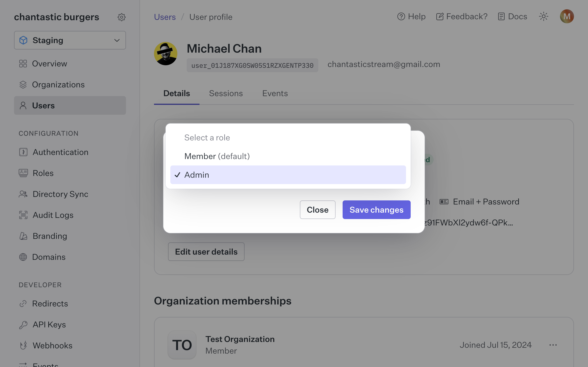Image resolution: width=588 pixels, height=367 pixels.
Task: Click Close button on role dialog
Action: pyautogui.click(x=318, y=209)
